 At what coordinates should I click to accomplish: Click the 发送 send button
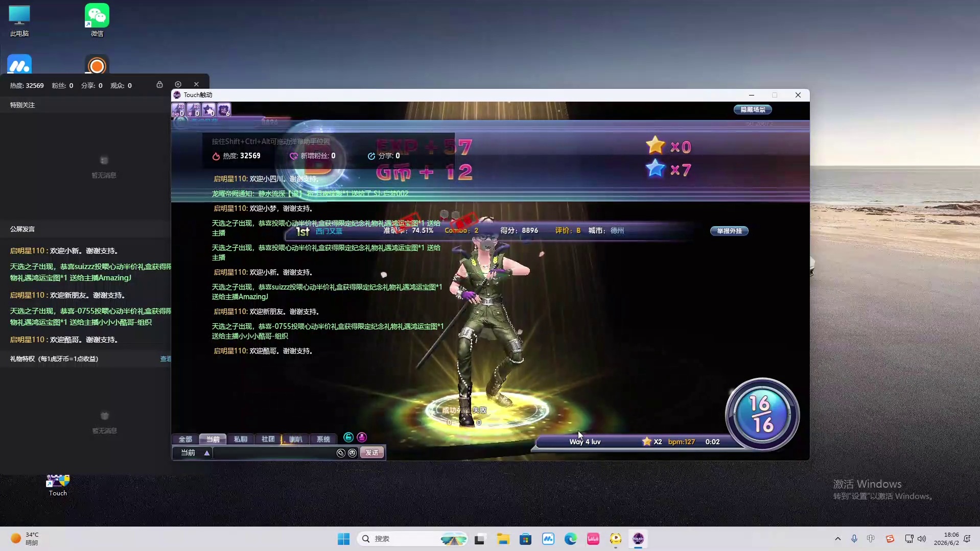(372, 453)
